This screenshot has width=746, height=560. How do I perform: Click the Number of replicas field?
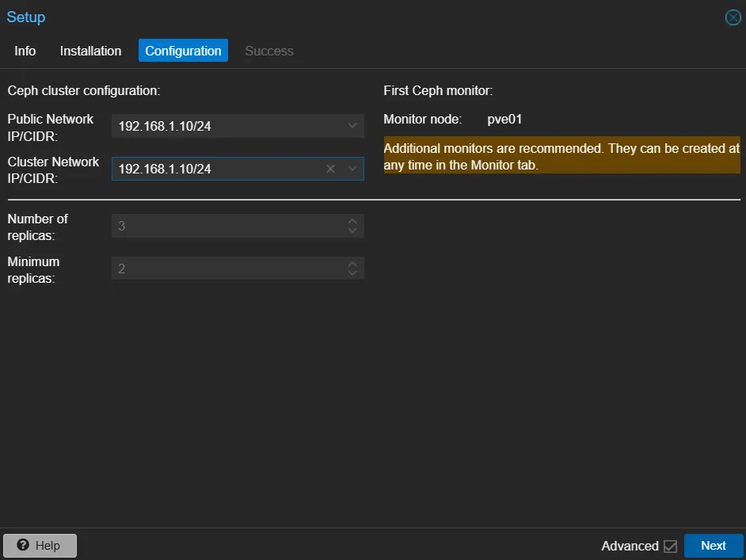(x=238, y=226)
